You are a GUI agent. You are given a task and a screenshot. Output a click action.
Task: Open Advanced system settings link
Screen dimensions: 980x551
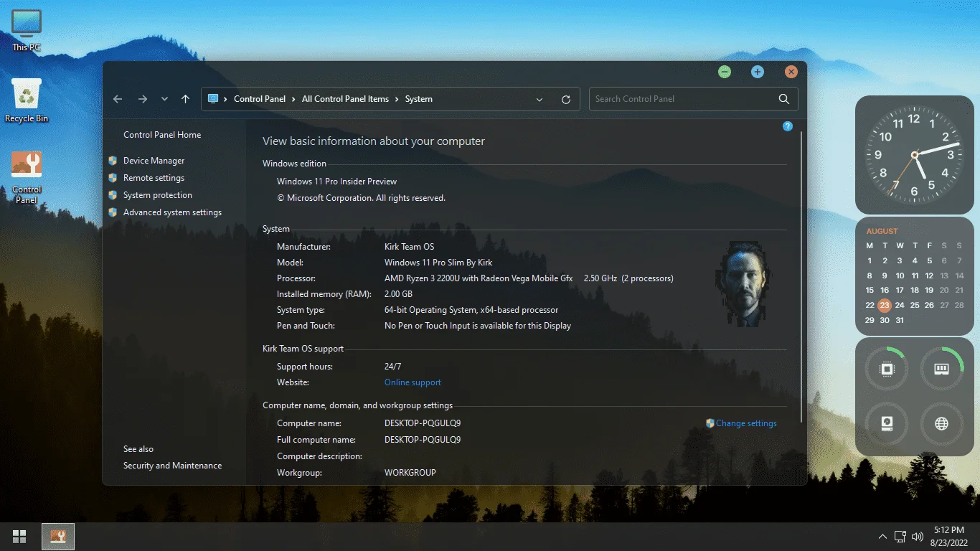coord(172,212)
